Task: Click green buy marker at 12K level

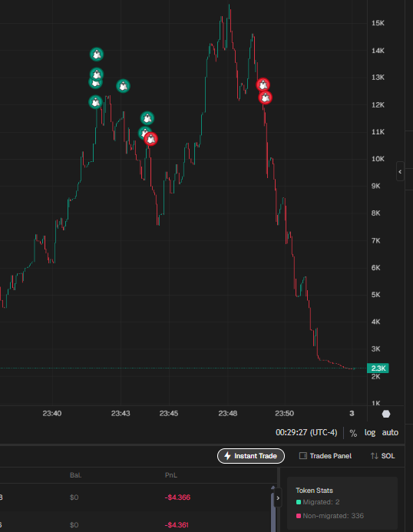Action: (95, 102)
